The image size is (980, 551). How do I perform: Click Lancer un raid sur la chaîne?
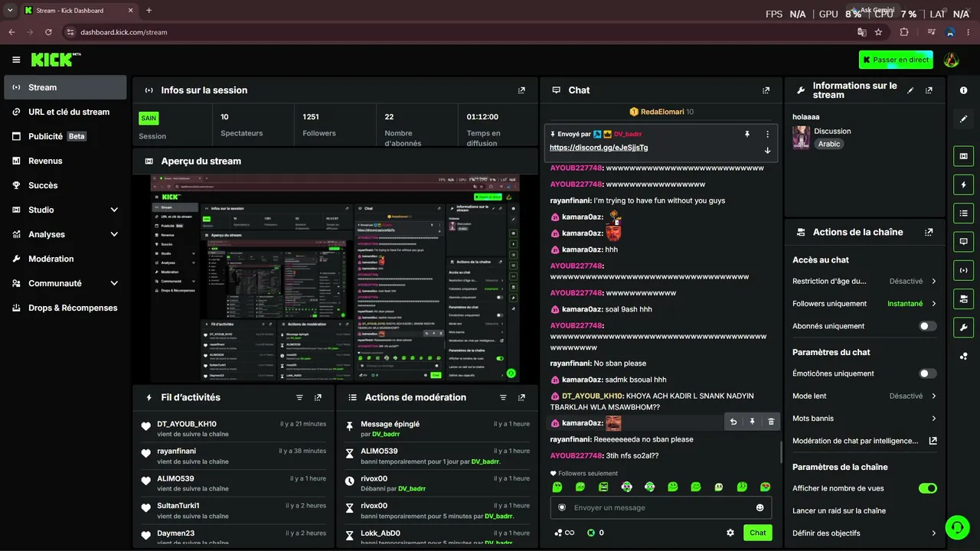[x=839, y=510]
